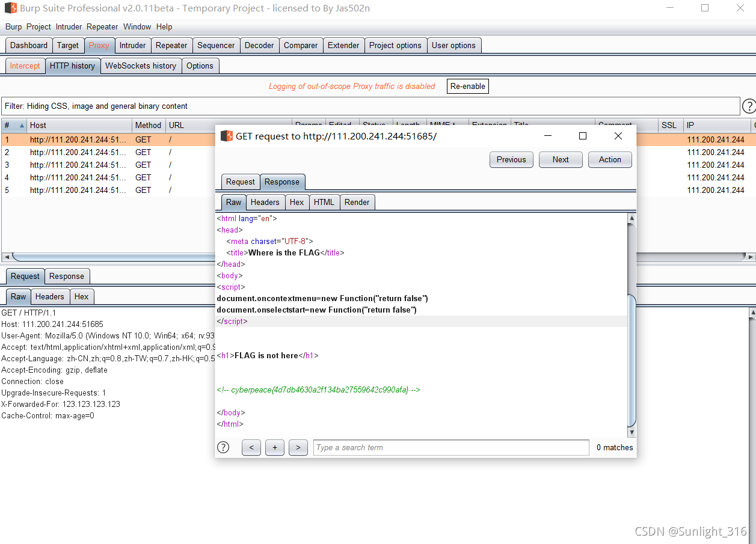Select the Raw view in popup
Image resolution: width=756 pixels, height=544 pixels.
coord(234,203)
